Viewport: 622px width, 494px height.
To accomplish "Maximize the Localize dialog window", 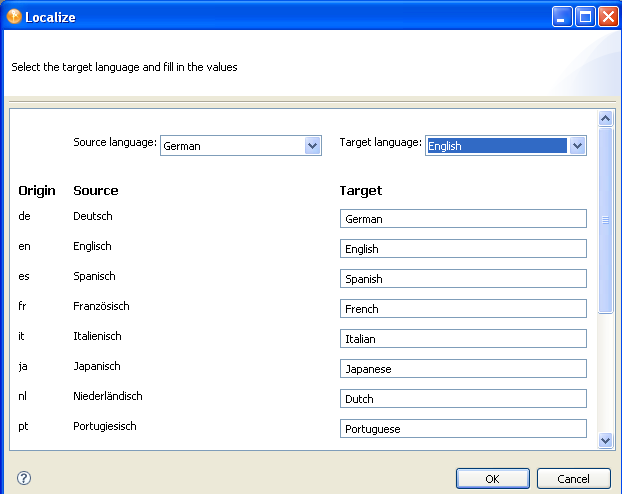I will pyautogui.click(x=585, y=17).
